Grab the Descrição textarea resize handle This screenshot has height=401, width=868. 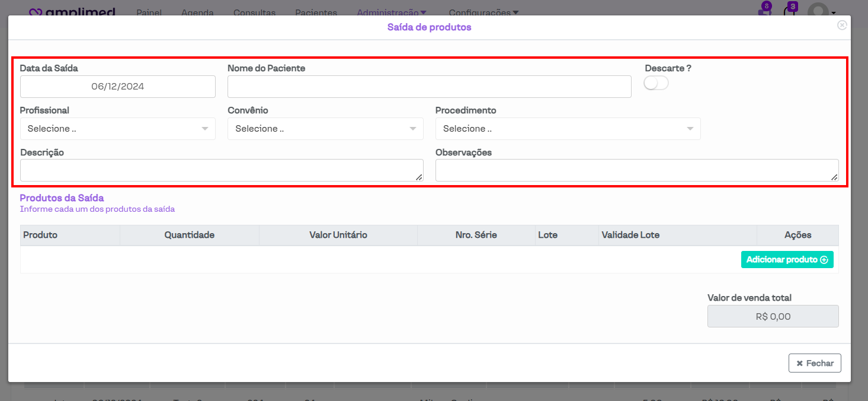419,177
